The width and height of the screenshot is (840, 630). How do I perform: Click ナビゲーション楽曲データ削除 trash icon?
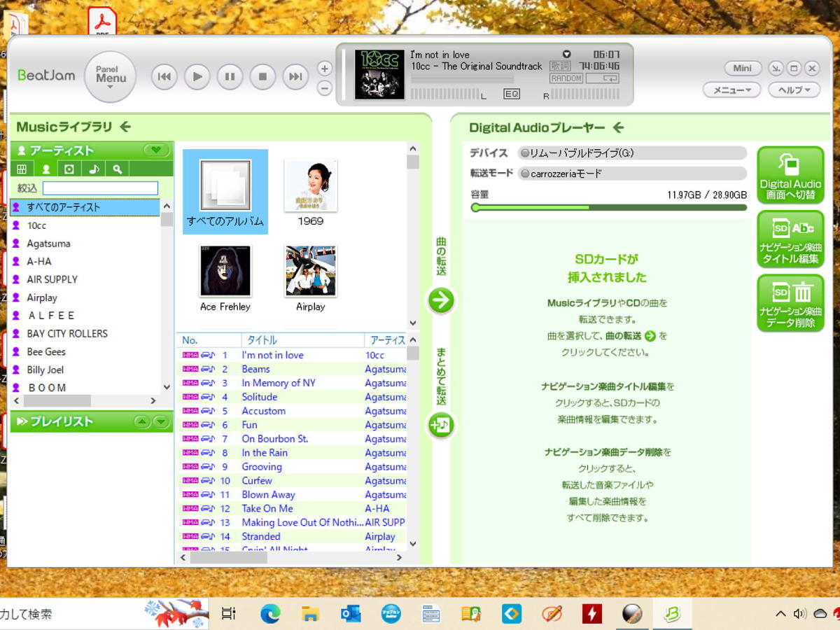[x=790, y=302]
